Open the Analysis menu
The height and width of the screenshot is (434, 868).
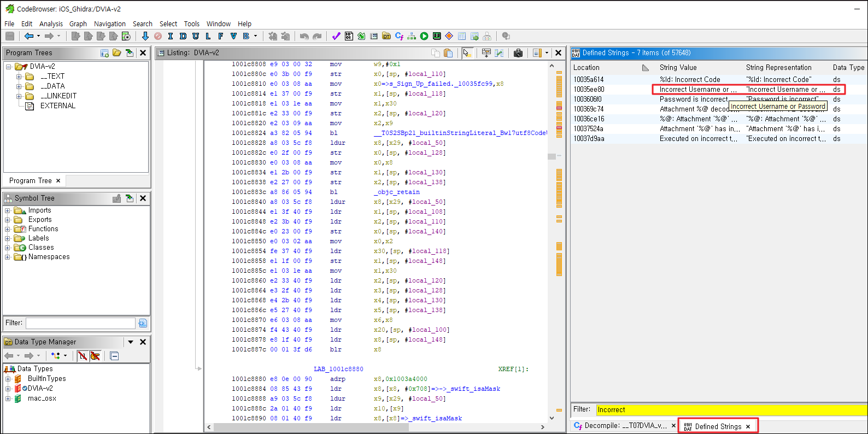pyautogui.click(x=51, y=24)
